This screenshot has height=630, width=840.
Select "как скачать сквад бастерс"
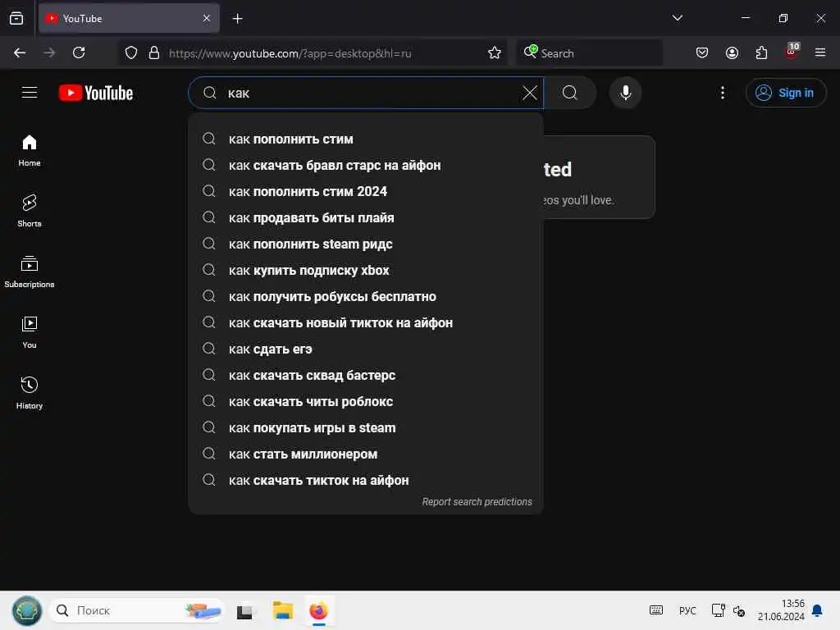tap(366, 375)
